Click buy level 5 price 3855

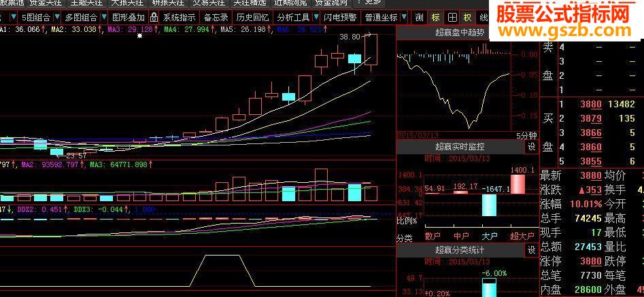click(x=590, y=161)
